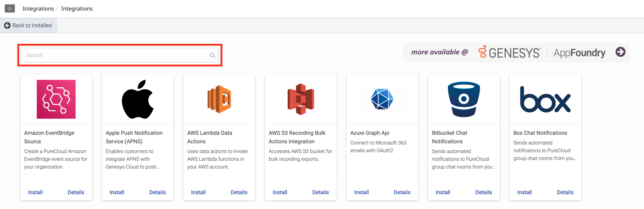Click the Bitbucket card's 'Sends automated notifications' description
This screenshot has width=644, height=209.
click(464, 159)
